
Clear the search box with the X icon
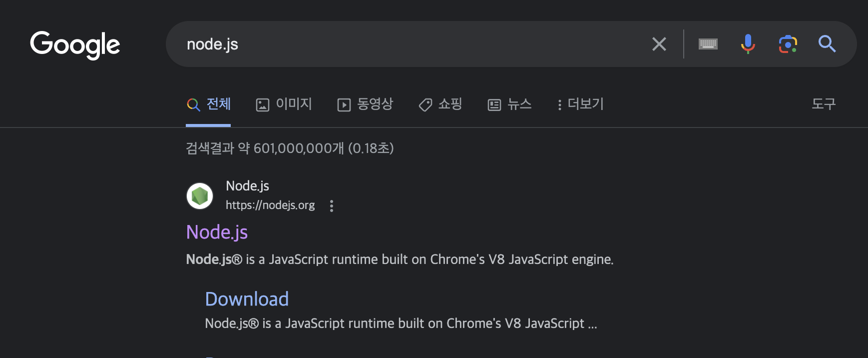click(x=659, y=44)
